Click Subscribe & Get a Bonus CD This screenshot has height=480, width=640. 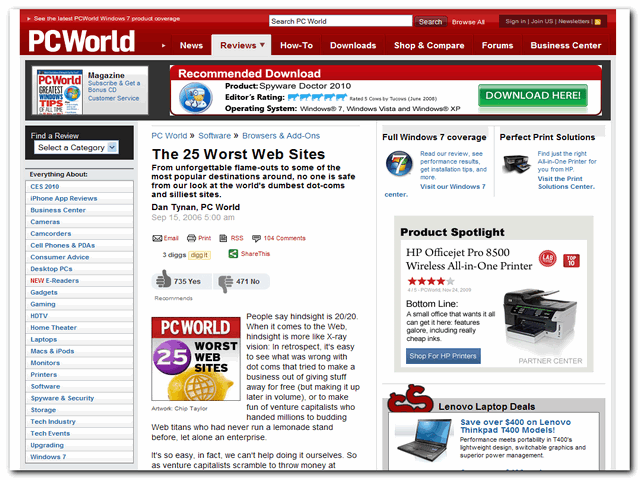[x=114, y=87]
